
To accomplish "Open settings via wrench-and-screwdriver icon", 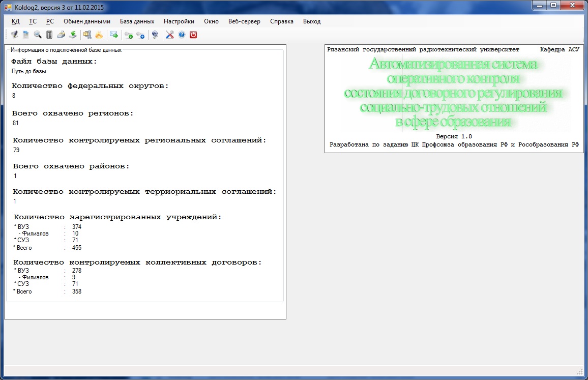I will pos(170,35).
